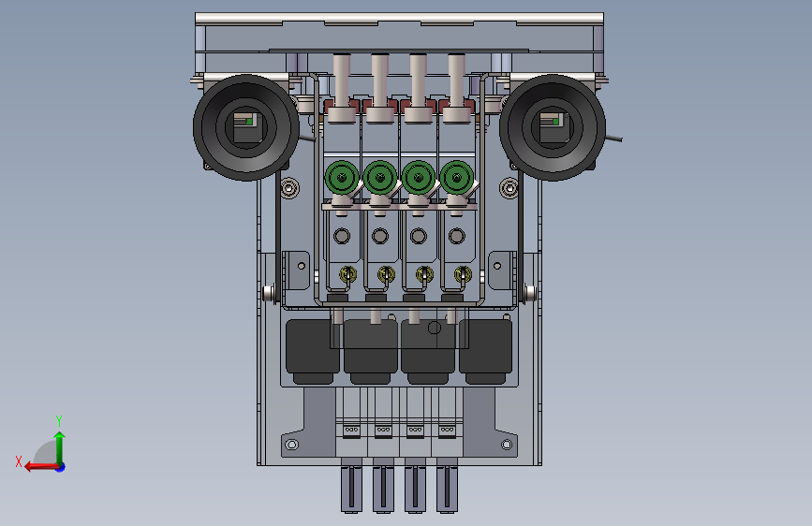812x526 pixels.
Task: Select the left black round wheel component
Action: click(x=246, y=127)
